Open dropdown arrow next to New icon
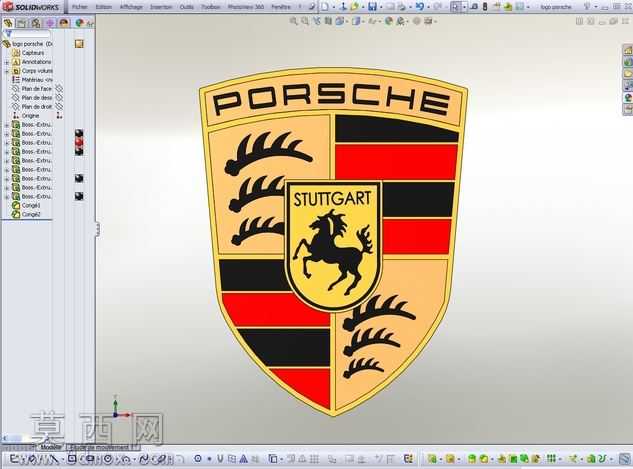Viewport: 633px width, 469px height. [x=333, y=7]
